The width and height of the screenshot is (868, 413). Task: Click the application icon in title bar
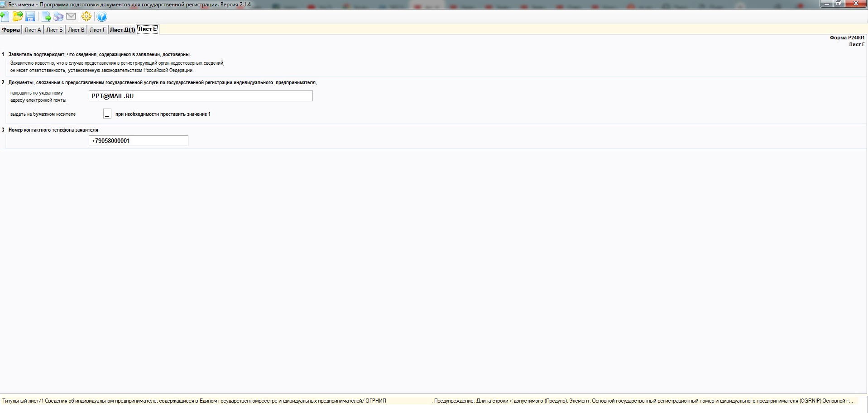[3, 4]
